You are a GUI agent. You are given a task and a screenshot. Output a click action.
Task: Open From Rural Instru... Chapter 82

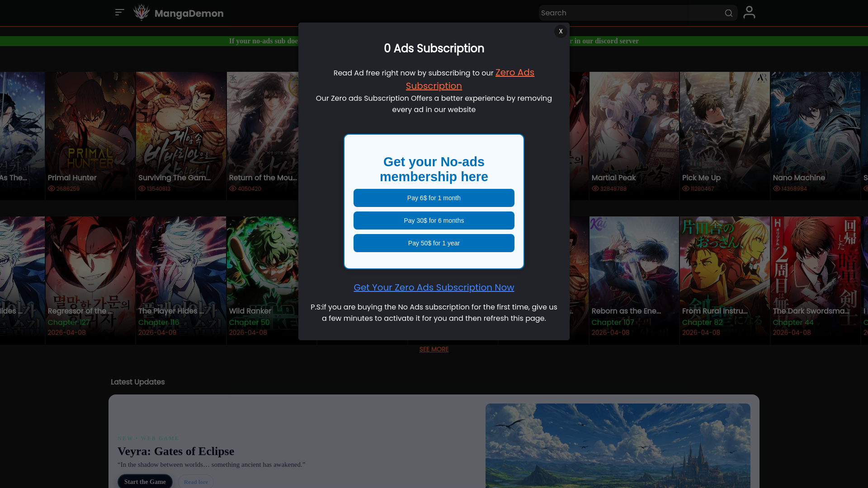702,322
